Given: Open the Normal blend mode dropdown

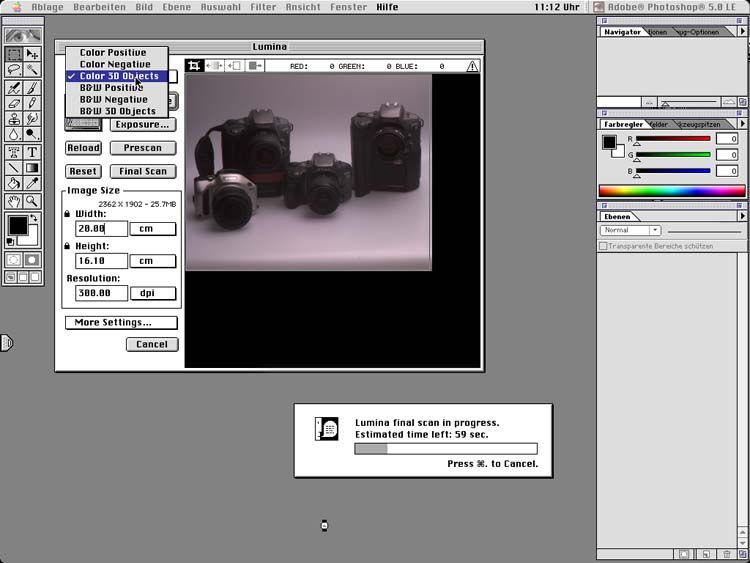Looking at the screenshot, I should pos(630,230).
